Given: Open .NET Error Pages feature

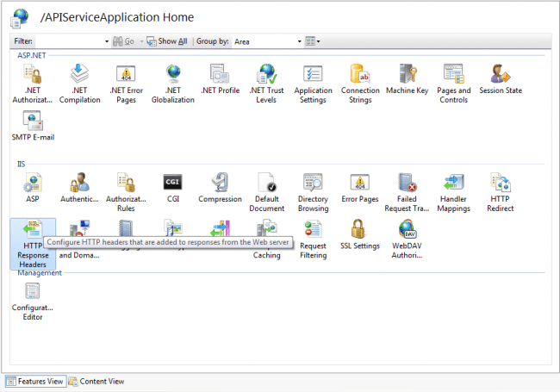Looking at the screenshot, I should click(126, 84).
